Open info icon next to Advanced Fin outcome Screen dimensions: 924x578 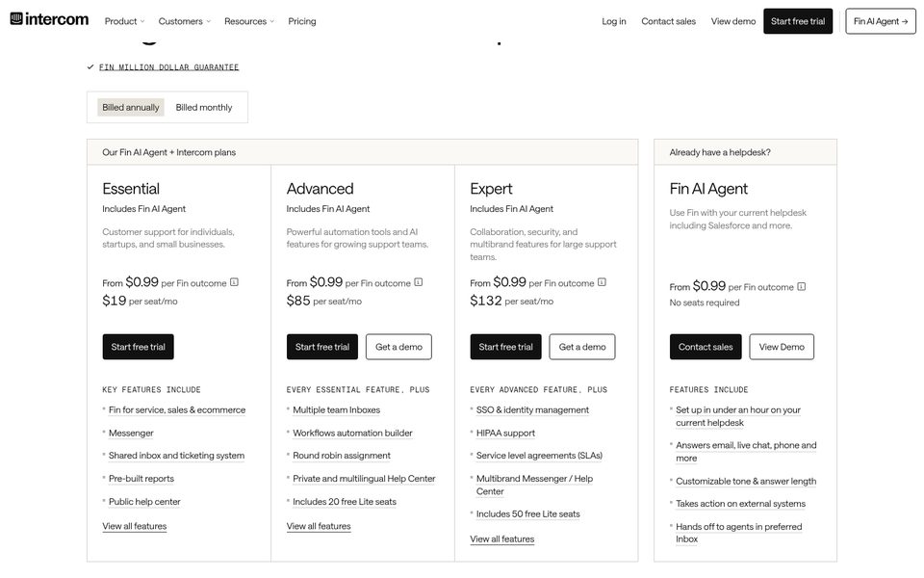[x=419, y=282]
